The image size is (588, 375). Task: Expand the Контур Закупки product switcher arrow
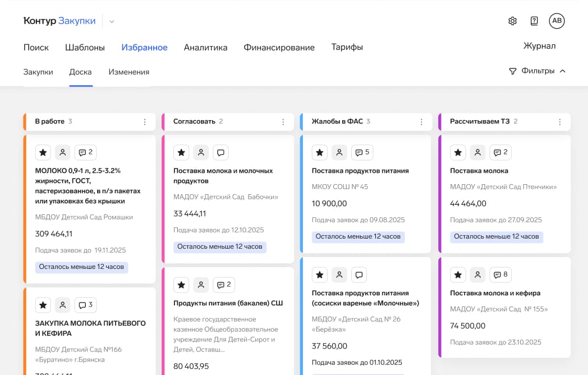pos(112,22)
